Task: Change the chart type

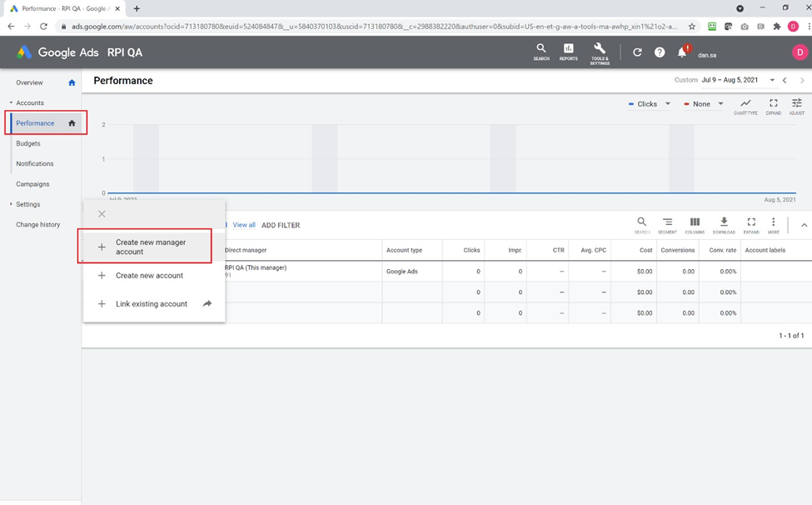Action: [745, 106]
